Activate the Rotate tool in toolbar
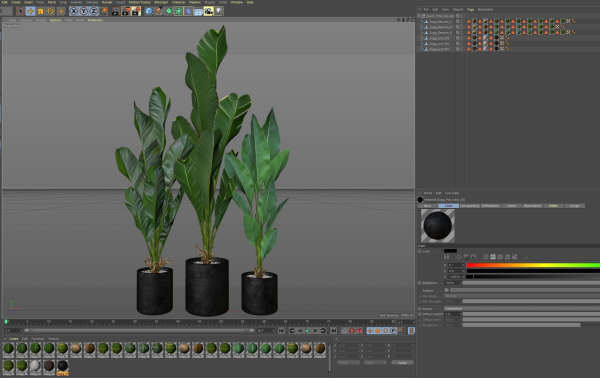Screen dimensions: 600x378 (51, 11)
